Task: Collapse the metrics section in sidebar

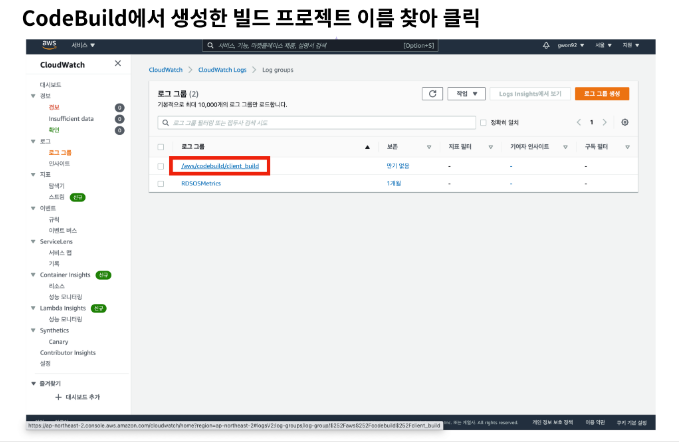Action: [33, 175]
